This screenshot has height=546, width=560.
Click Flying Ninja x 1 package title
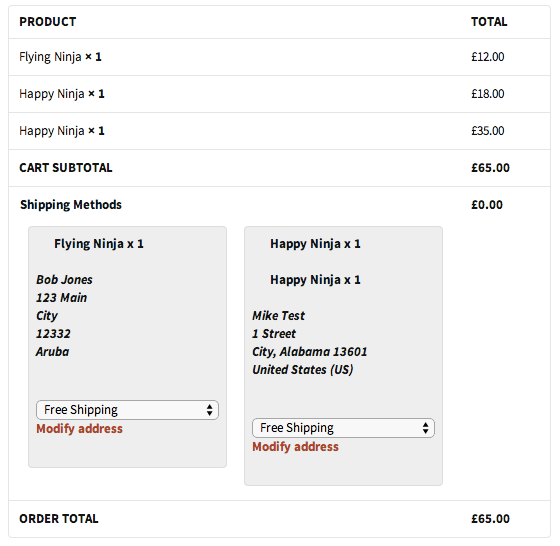coord(99,244)
